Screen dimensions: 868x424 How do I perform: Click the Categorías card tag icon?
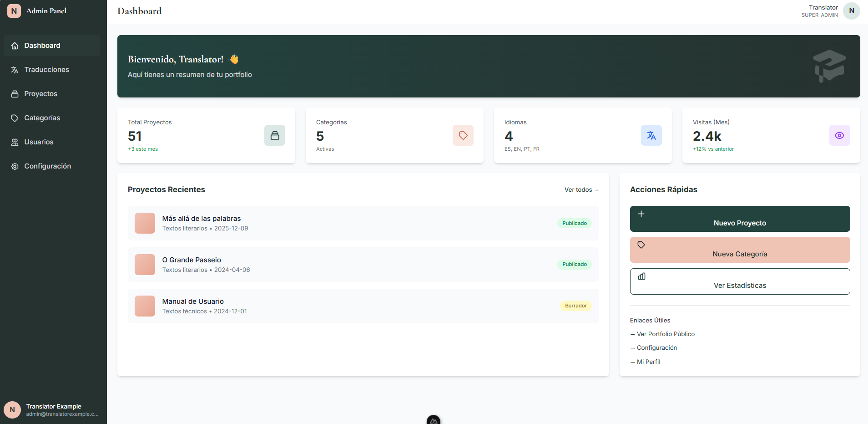pos(463,135)
